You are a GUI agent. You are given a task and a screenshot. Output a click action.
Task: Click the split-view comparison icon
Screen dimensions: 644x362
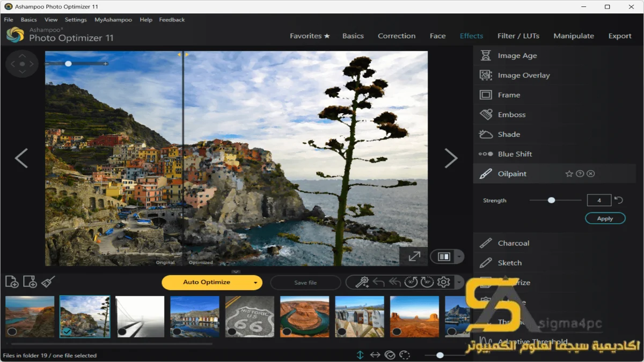coord(444,257)
